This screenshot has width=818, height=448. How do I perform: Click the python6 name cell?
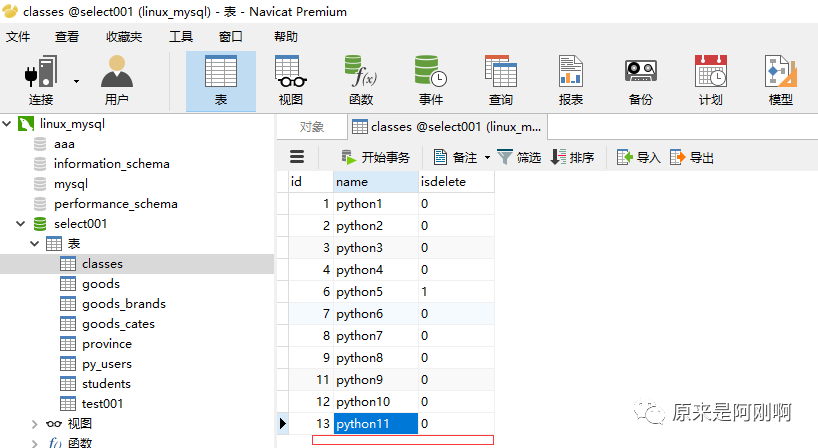(x=376, y=313)
